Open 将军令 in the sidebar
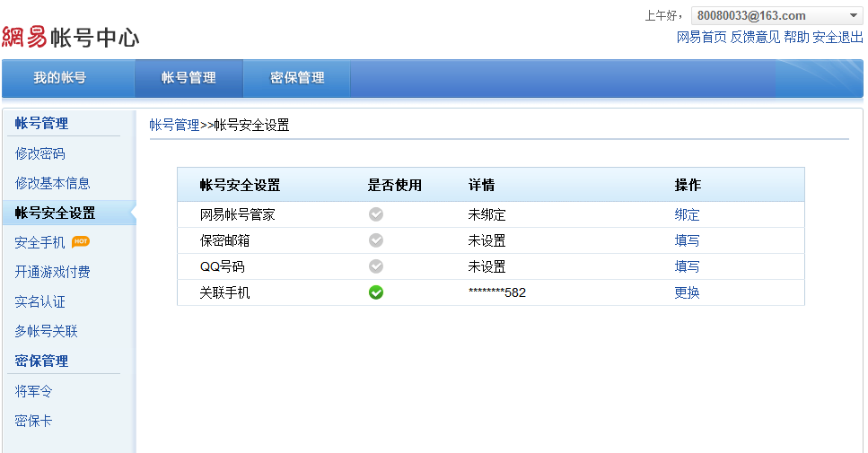The image size is (868, 453). [33, 391]
